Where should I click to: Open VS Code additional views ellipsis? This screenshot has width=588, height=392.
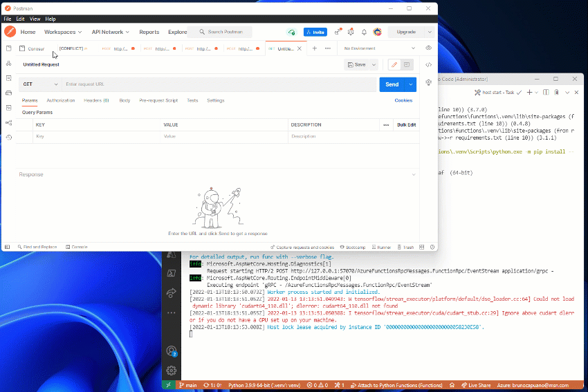[172, 312]
